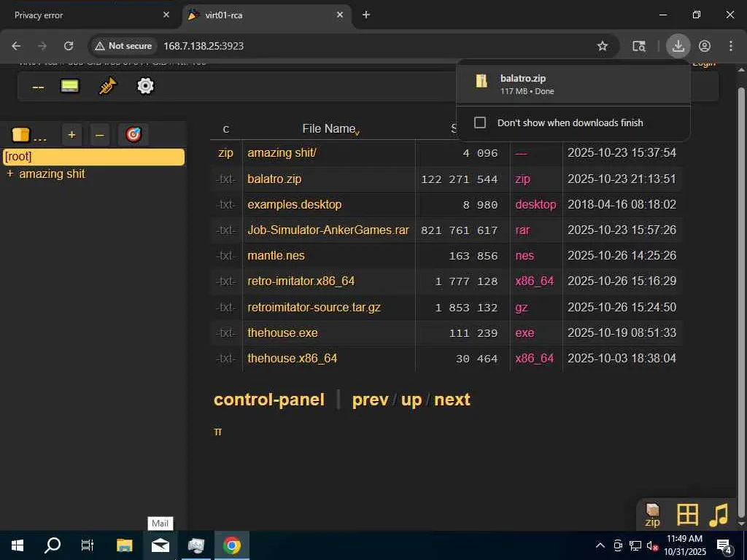Click the network tray icon
The height and width of the screenshot is (560, 747).
pos(635,545)
